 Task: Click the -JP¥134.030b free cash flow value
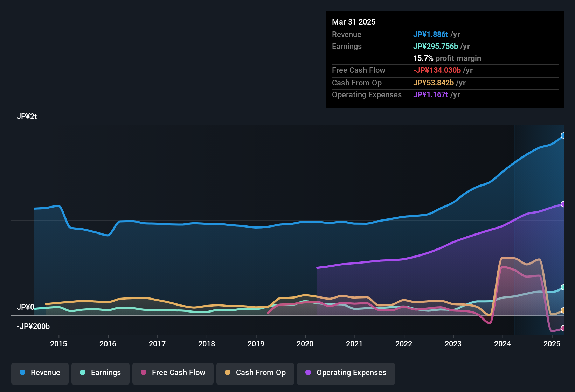(437, 70)
